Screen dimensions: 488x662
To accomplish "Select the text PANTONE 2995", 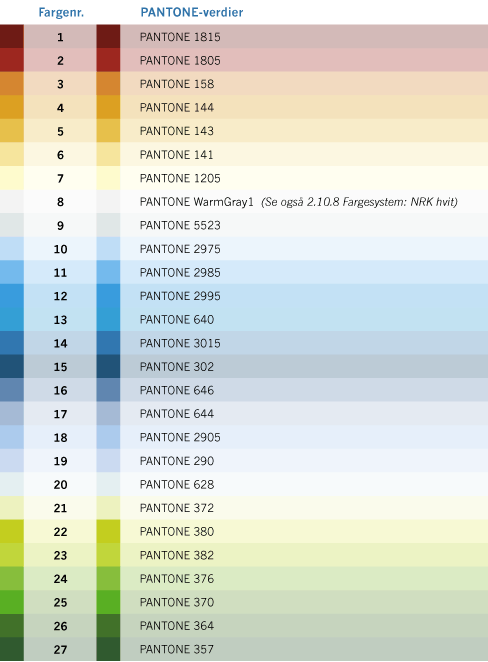I will (x=180, y=296).
